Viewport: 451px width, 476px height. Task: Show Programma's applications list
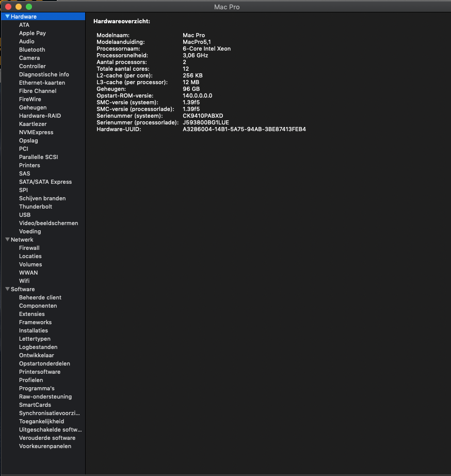coord(37,388)
